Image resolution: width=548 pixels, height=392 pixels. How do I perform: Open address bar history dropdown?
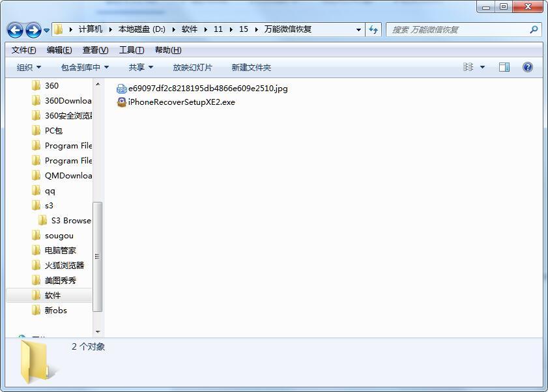(x=358, y=30)
